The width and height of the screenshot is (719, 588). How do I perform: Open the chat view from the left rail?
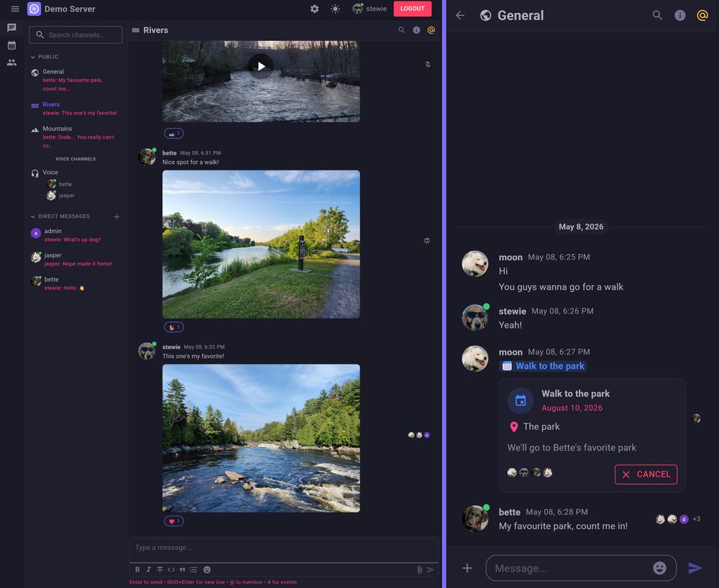pyautogui.click(x=12, y=28)
